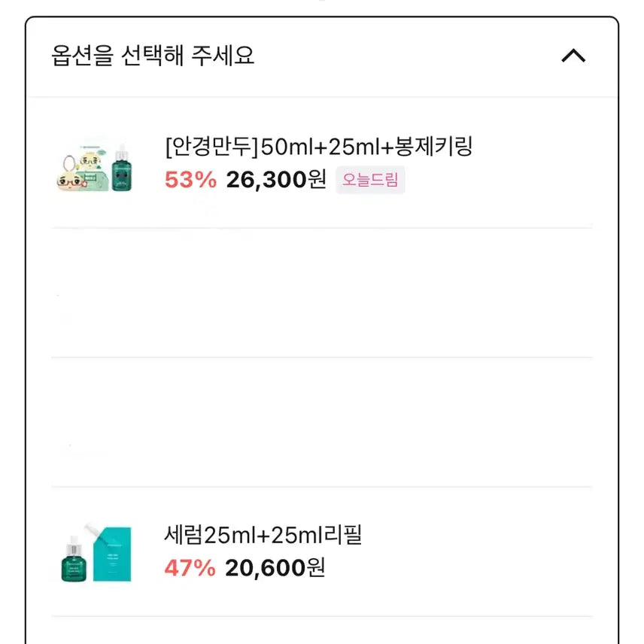The image size is (644, 644).
Task: Click the 20,600원 price text
Action: pyautogui.click(x=273, y=570)
